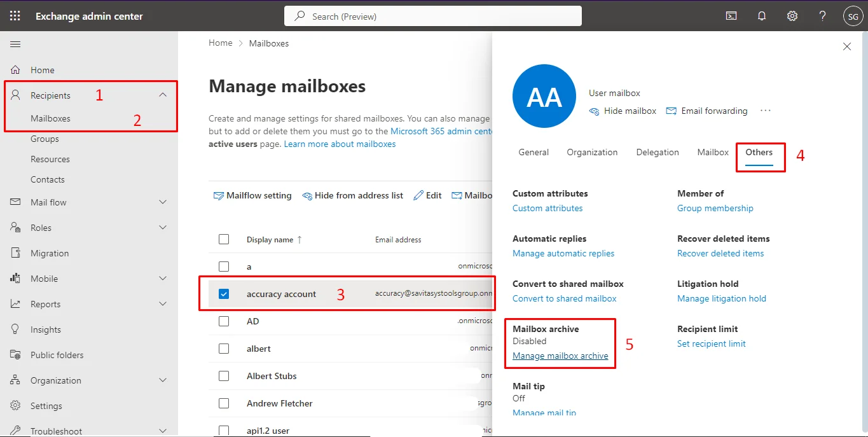Open Resources in the sidebar

tap(50, 159)
